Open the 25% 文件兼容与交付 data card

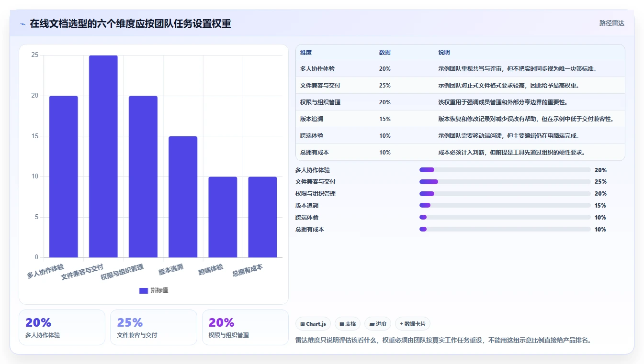click(x=154, y=327)
